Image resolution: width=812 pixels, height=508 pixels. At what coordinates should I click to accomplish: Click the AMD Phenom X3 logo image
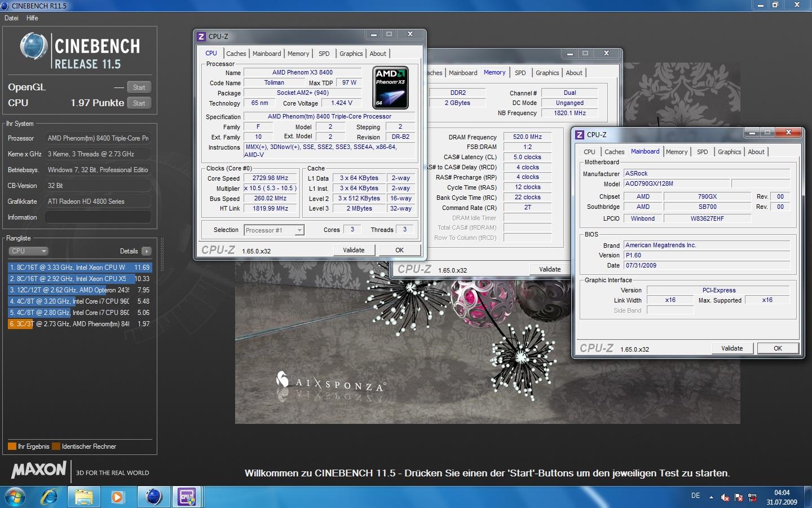click(x=391, y=87)
